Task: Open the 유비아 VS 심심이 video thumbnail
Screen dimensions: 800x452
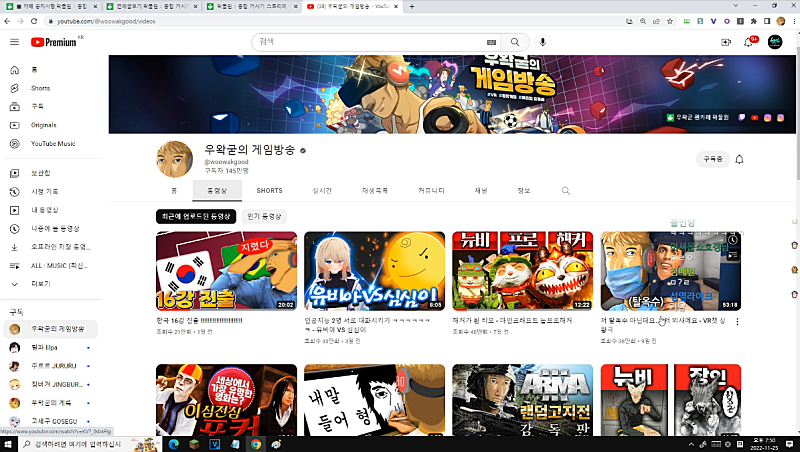Action: [374, 271]
